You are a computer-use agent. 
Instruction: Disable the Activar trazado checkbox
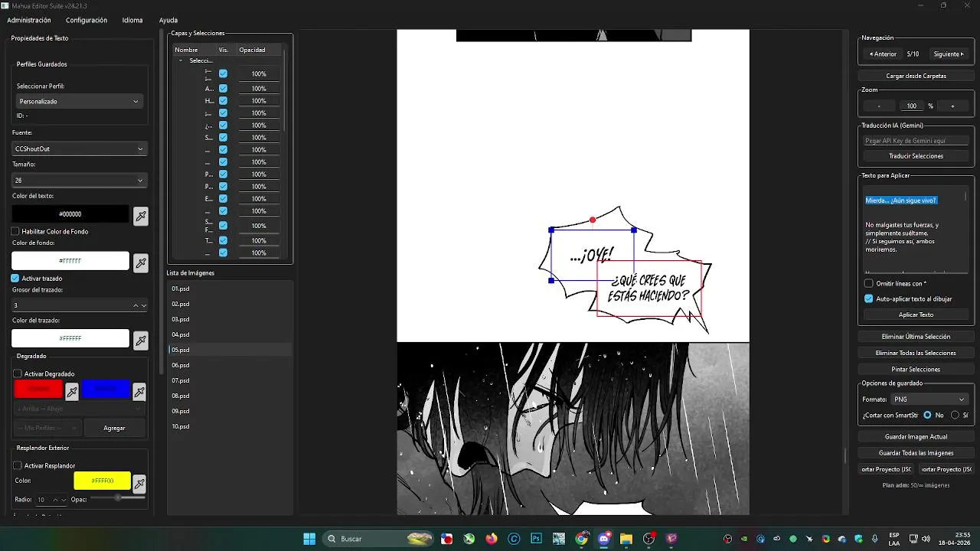coord(15,278)
